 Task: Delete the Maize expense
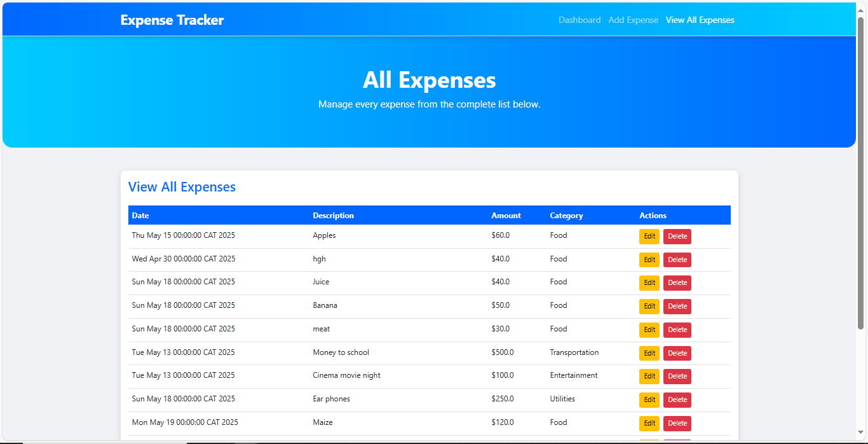tap(677, 423)
